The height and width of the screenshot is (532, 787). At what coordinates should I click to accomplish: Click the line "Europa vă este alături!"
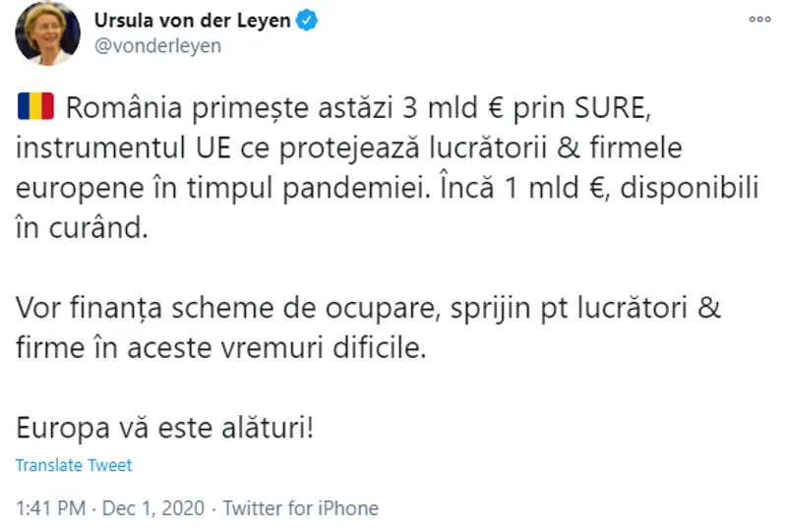pos(165,431)
